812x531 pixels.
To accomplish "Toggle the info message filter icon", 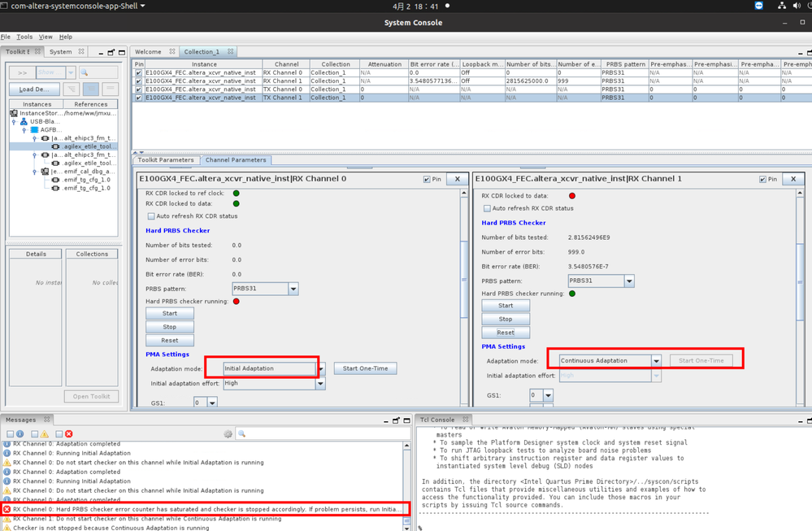I will (20, 434).
